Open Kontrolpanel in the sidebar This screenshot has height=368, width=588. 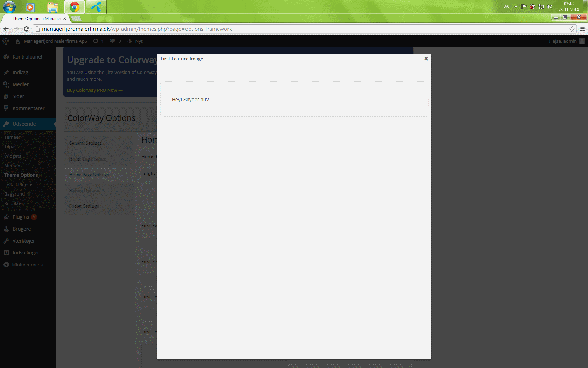[27, 57]
